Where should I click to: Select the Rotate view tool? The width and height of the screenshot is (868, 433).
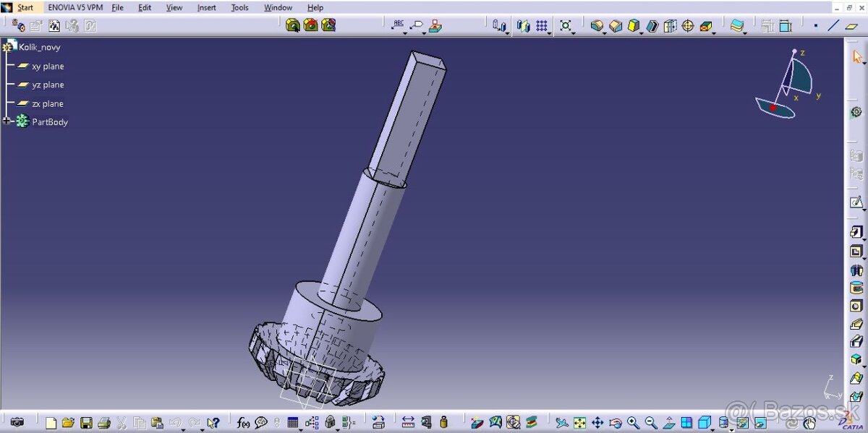pyautogui.click(x=616, y=423)
